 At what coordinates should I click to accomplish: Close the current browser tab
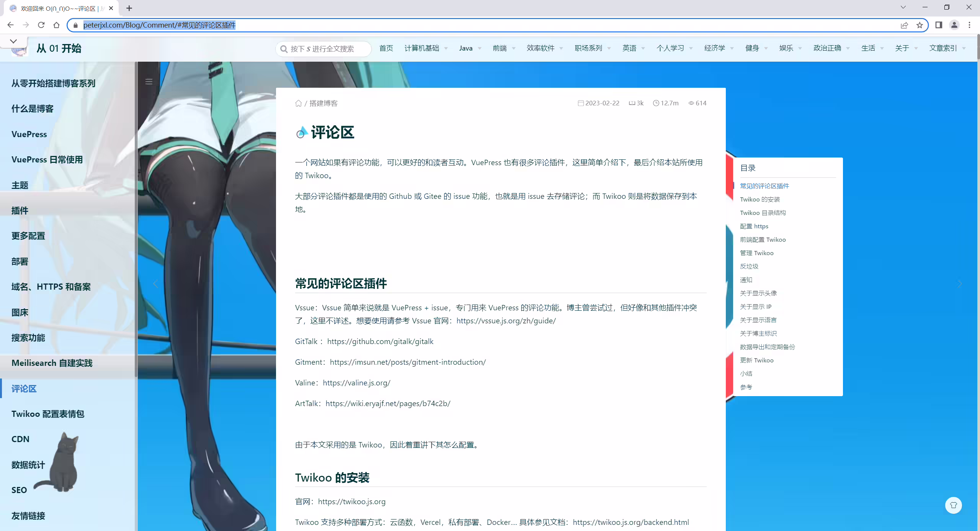coord(111,8)
